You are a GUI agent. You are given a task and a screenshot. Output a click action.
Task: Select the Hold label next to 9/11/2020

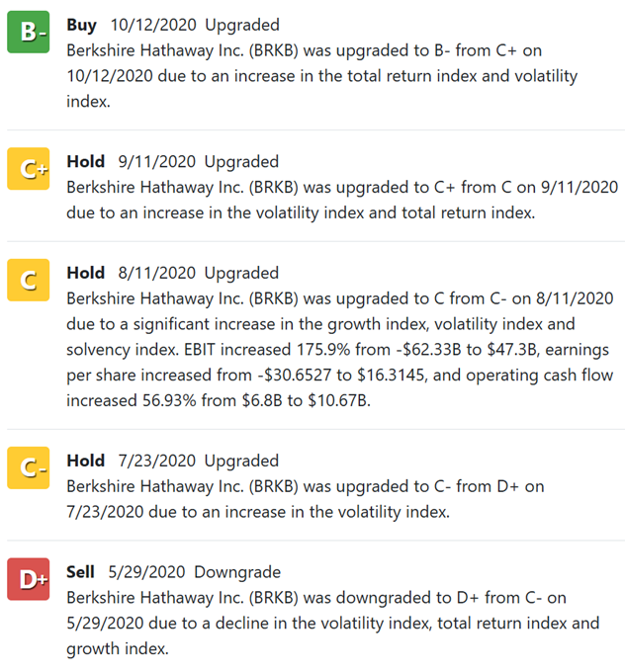tap(85, 161)
